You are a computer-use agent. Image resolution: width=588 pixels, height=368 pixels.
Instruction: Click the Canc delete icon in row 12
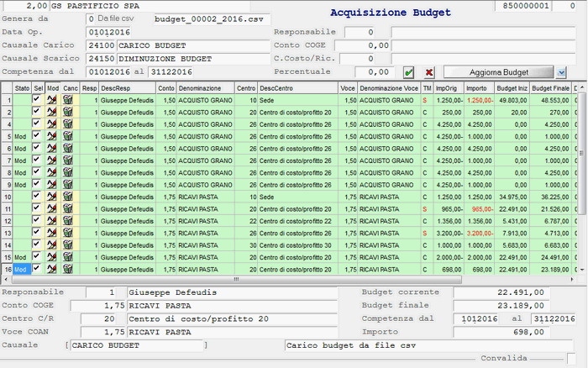click(x=68, y=221)
